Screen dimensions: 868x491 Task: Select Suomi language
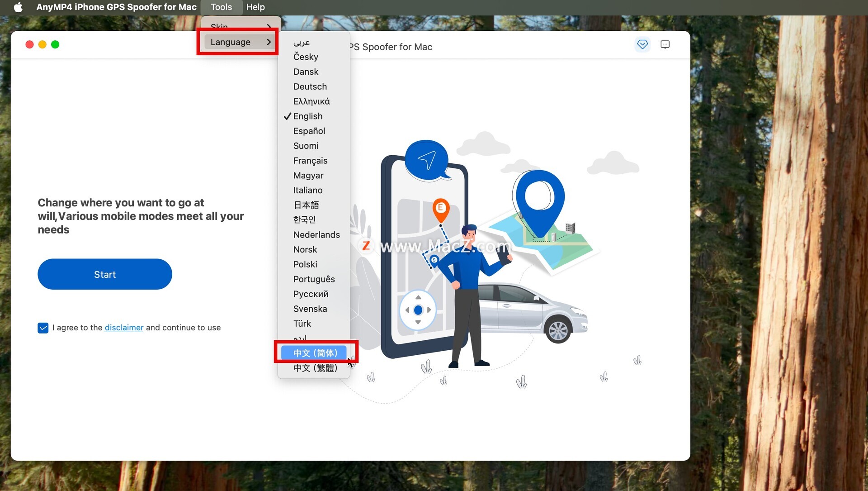click(314, 146)
